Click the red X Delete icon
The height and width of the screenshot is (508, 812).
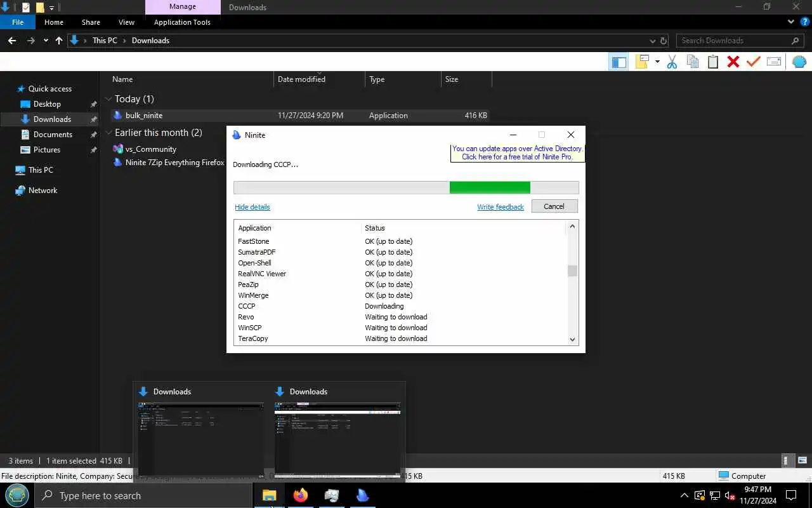click(733, 62)
